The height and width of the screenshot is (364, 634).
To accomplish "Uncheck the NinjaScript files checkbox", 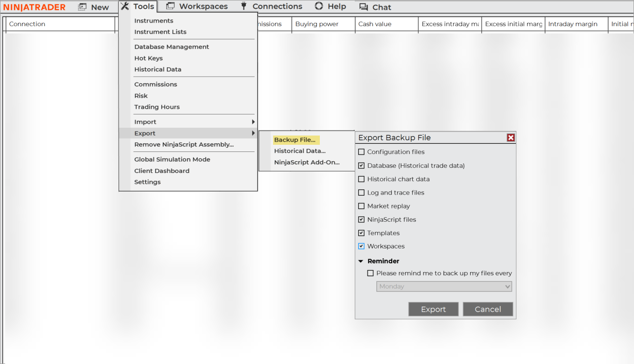I will [x=361, y=219].
